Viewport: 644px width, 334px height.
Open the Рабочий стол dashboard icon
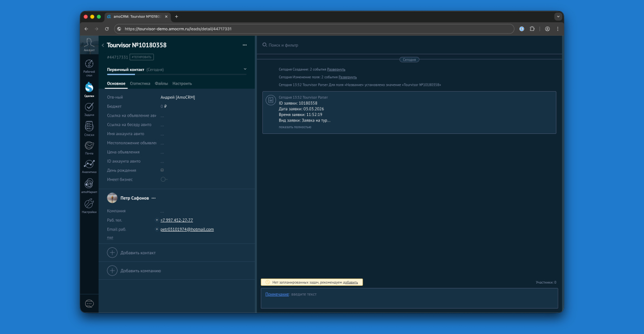[89, 65]
